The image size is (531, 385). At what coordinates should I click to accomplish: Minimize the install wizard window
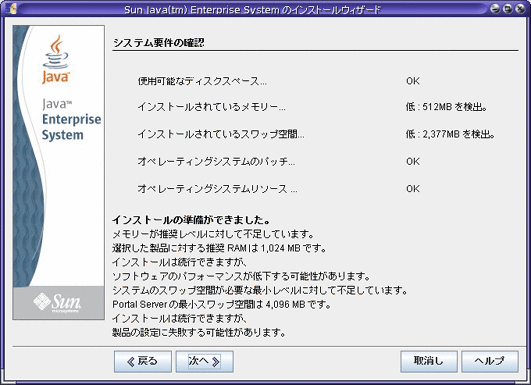click(495, 9)
